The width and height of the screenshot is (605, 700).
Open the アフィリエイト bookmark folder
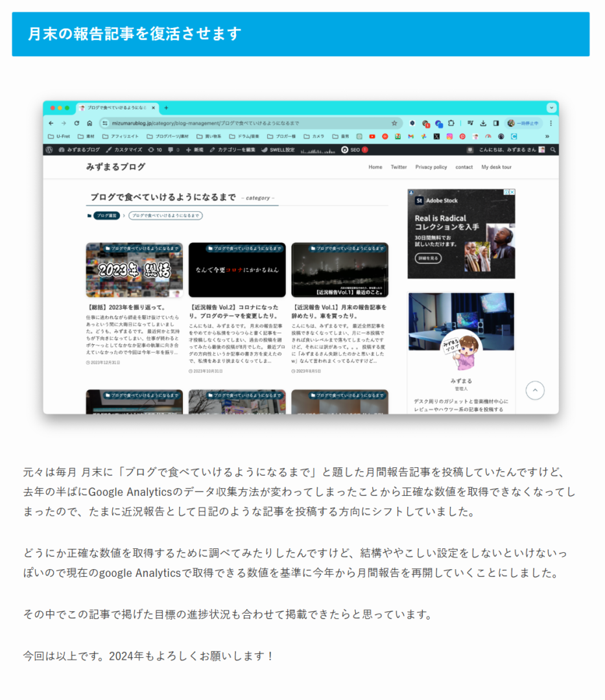pyautogui.click(x=121, y=137)
